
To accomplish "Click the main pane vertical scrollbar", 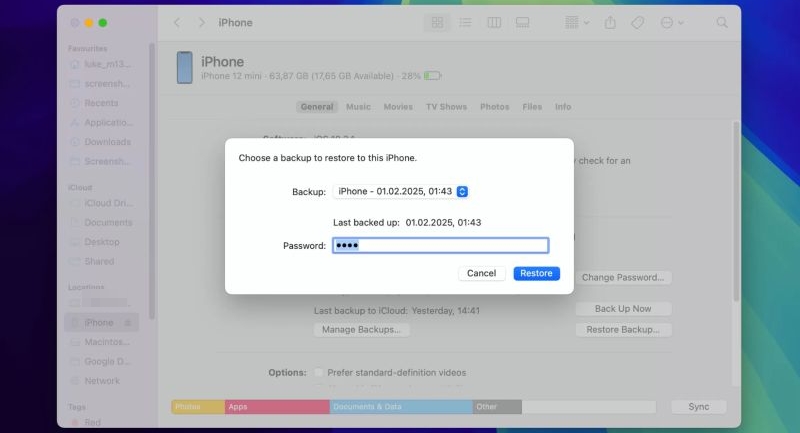I will click(736, 211).
